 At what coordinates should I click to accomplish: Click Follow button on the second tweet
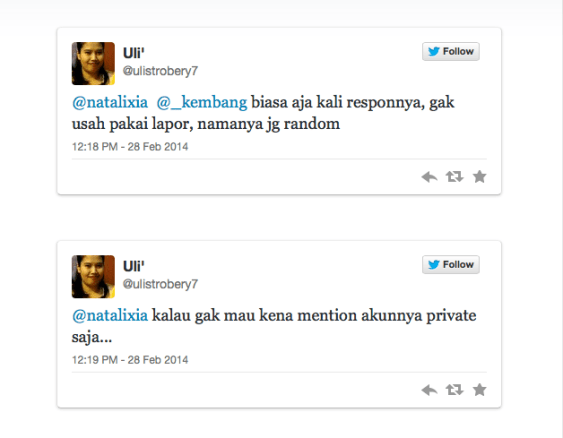point(451,265)
